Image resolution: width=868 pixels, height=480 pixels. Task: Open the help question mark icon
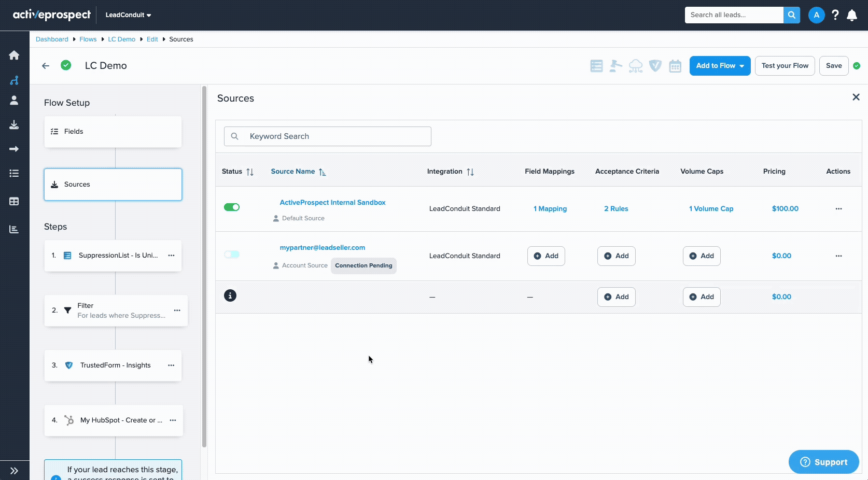[835, 15]
